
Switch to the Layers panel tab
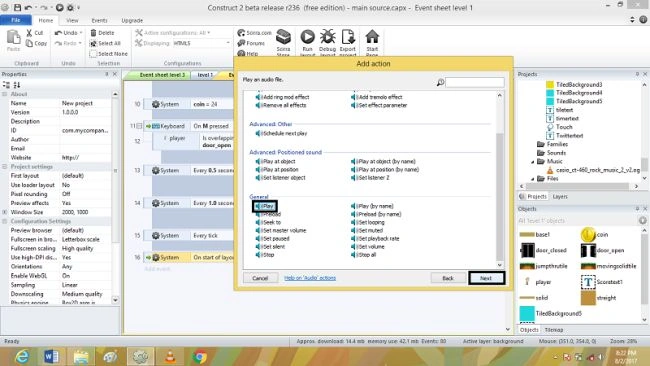pos(560,196)
